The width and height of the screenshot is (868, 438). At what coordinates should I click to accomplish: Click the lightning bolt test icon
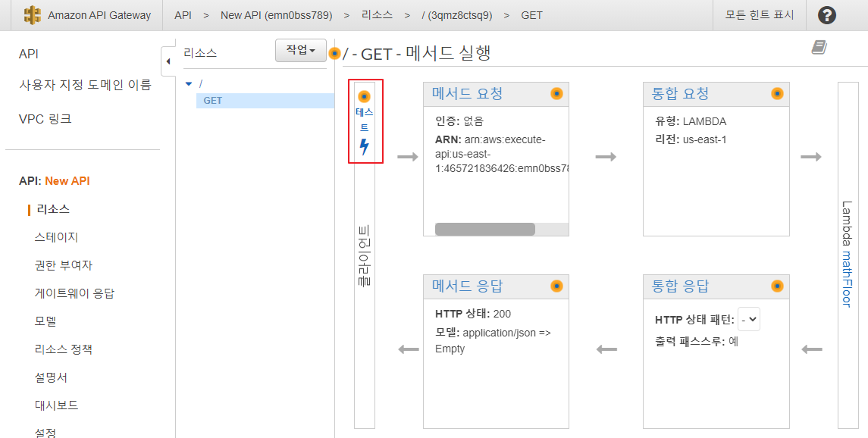[364, 146]
